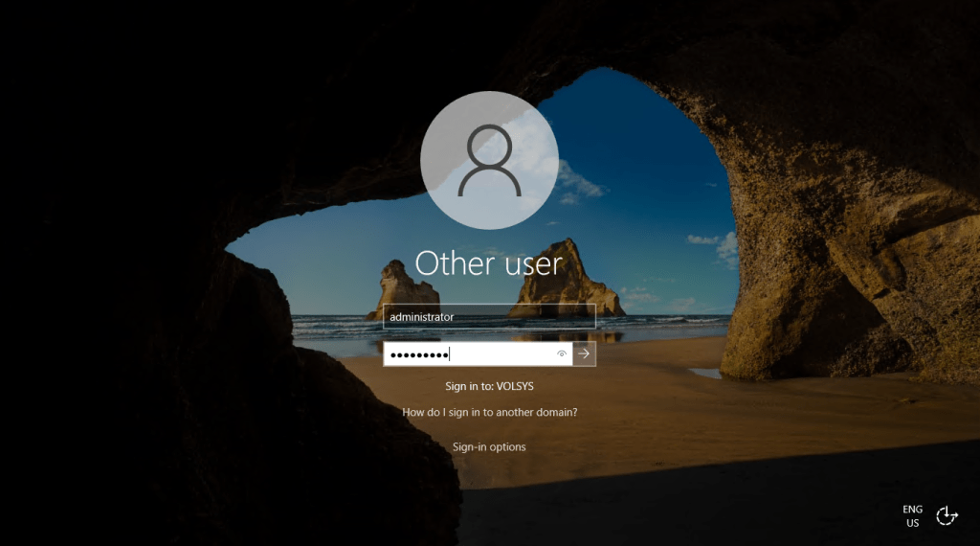Click the Other user heading text

click(x=489, y=262)
